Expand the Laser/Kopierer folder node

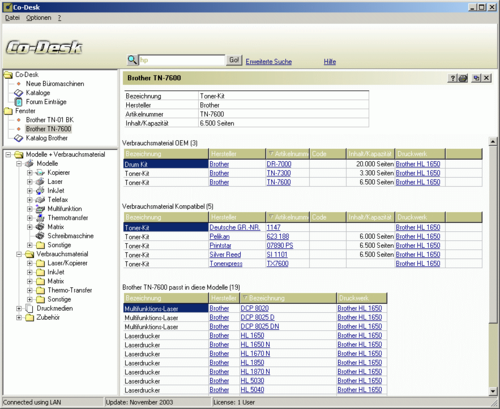[30, 263]
